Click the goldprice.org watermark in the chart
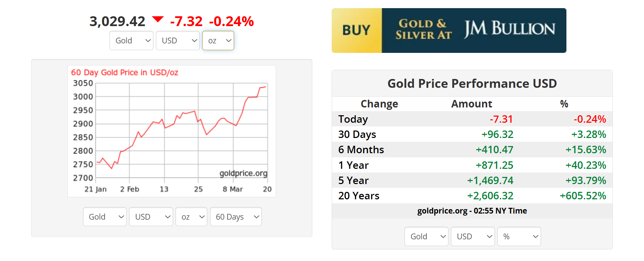 click(243, 173)
